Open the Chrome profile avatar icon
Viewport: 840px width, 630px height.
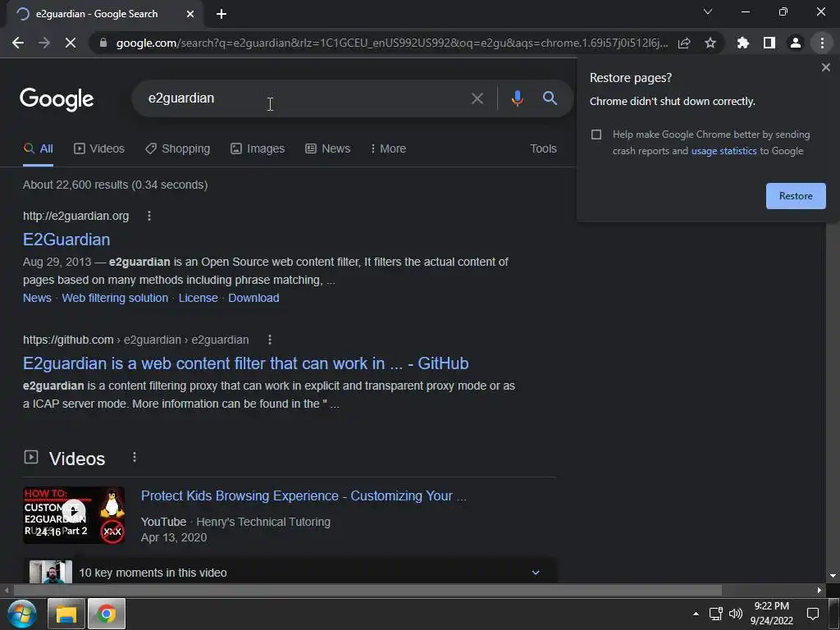796,43
